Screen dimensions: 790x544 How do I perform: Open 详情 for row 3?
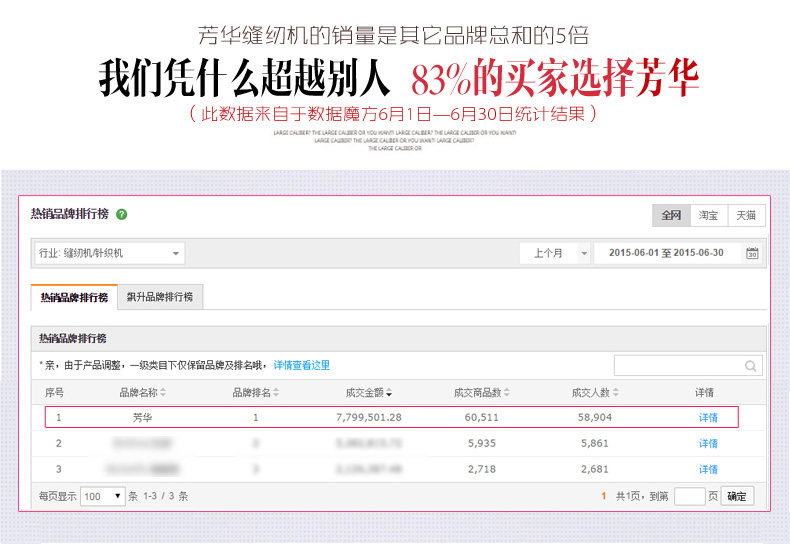(708, 469)
